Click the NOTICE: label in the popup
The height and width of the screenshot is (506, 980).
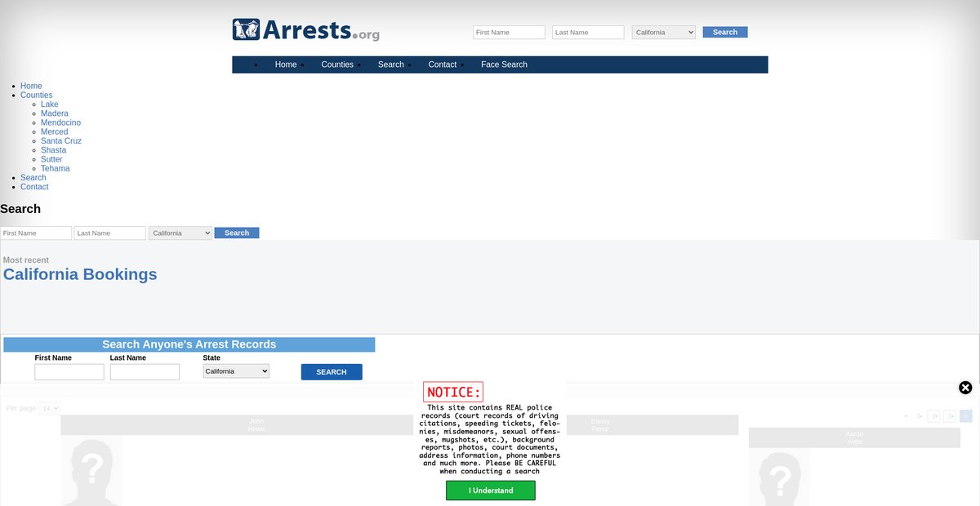(x=453, y=393)
